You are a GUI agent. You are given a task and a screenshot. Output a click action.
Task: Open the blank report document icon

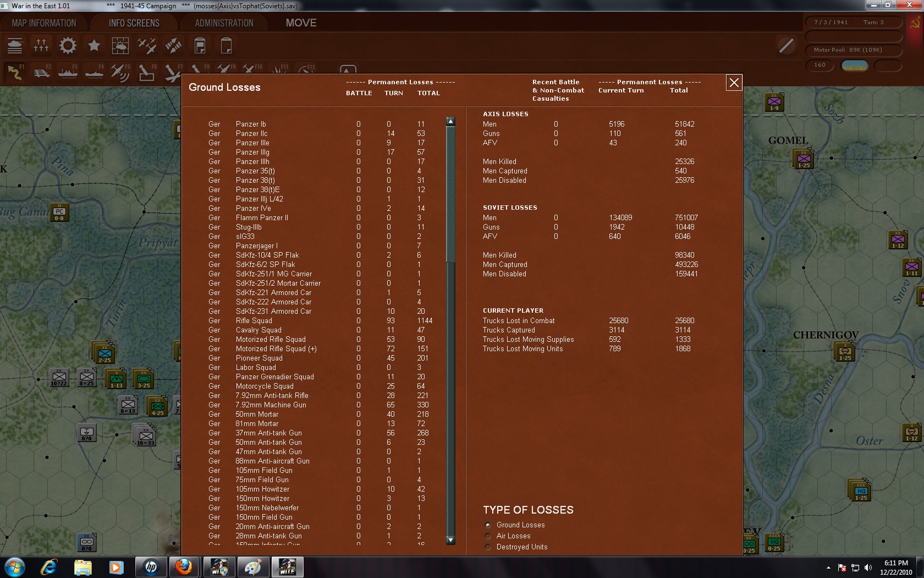pos(226,46)
